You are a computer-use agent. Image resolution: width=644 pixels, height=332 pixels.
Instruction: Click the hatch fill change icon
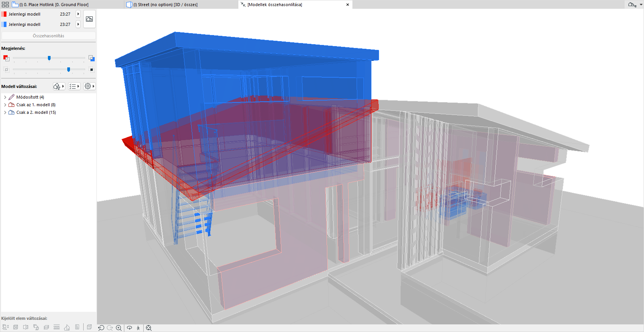(57, 327)
